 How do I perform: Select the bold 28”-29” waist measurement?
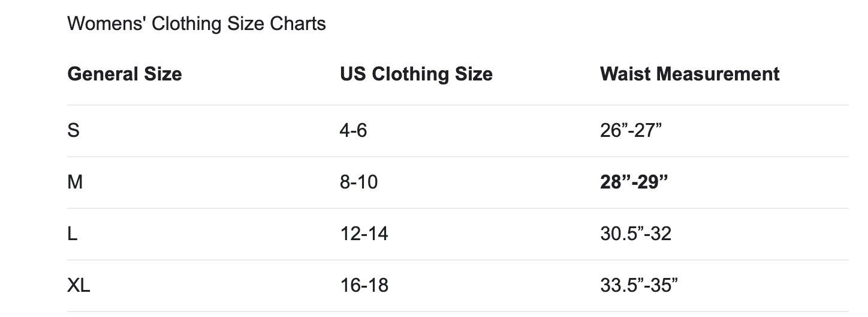click(x=634, y=182)
